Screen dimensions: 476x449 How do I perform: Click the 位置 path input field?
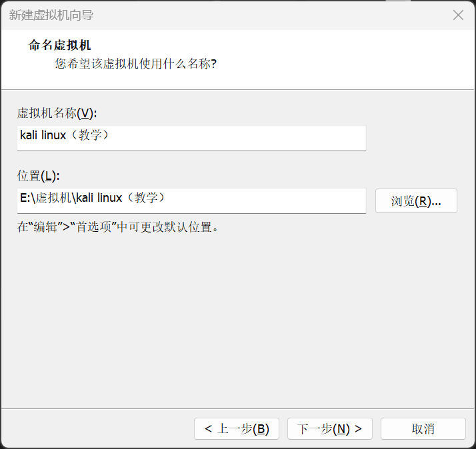point(191,201)
